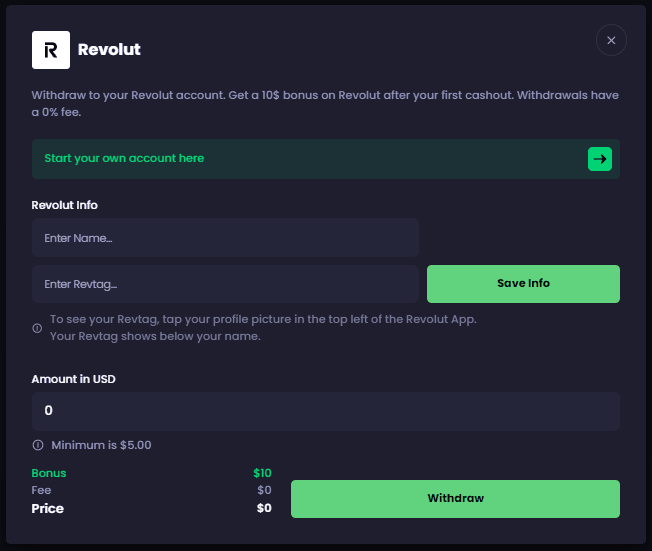
Task: Click the Fee label
Action: tap(41, 490)
